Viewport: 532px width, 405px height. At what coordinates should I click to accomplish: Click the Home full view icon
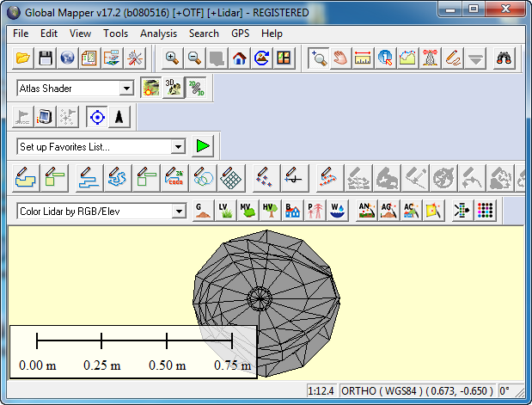239,58
